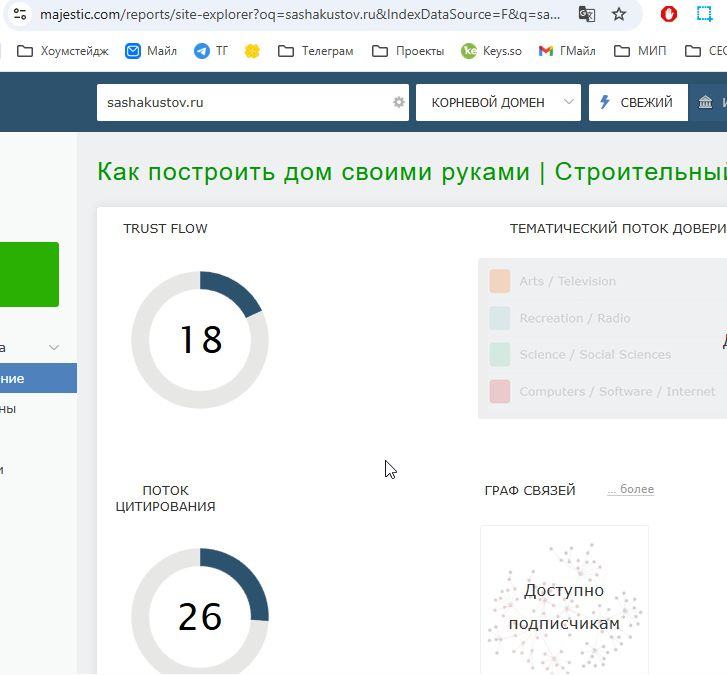
Task: Open the gear settings icon in search field
Action: pyautogui.click(x=399, y=102)
